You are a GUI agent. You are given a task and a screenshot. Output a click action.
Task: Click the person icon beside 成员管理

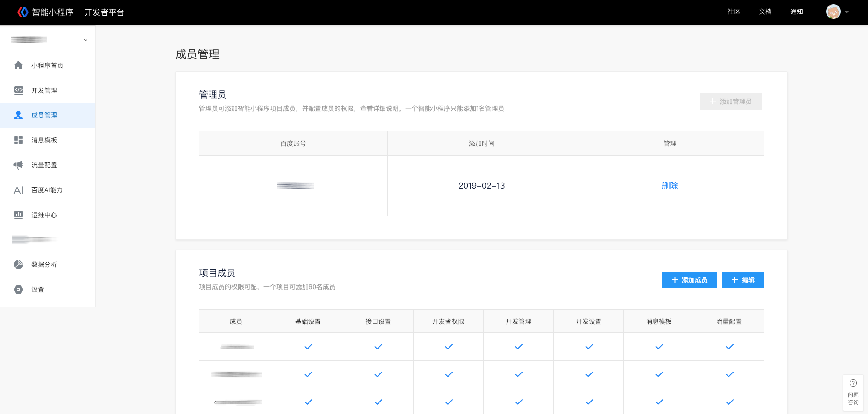click(18, 115)
